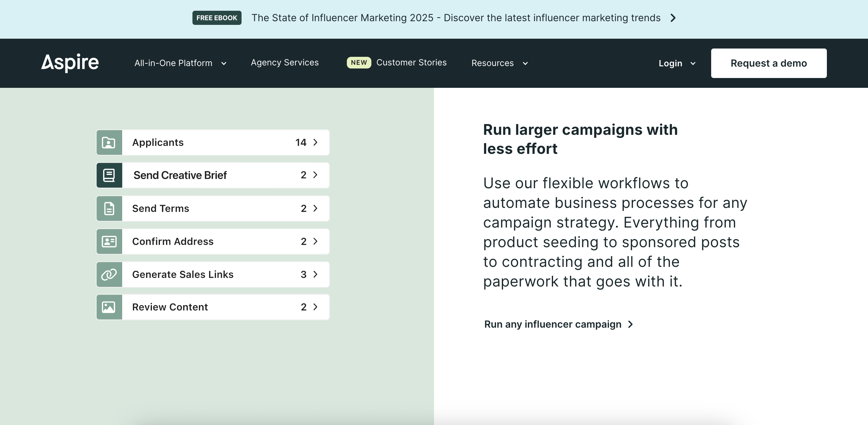Click the arrow after the ebook banner text
This screenshot has width=868, height=425.
pyautogui.click(x=673, y=18)
